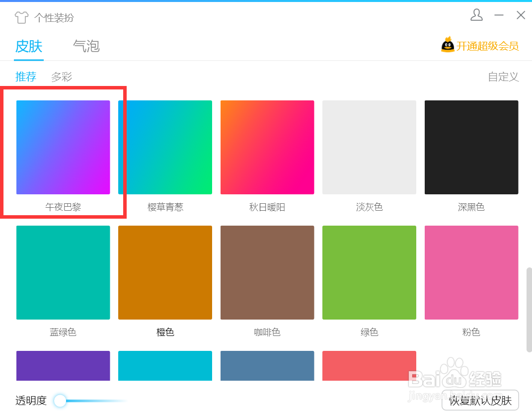The height and width of the screenshot is (414, 532).
Task: Close the 个性装扮 window
Action: point(521,15)
